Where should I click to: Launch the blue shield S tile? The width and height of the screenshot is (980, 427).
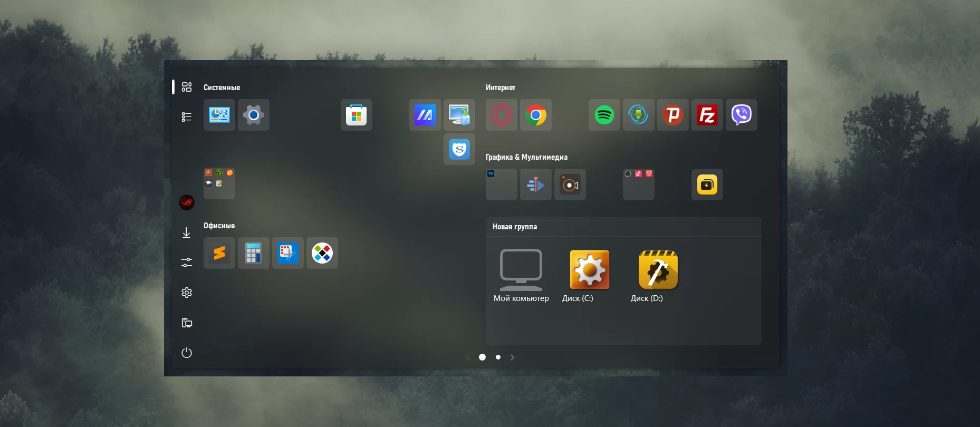(x=459, y=149)
